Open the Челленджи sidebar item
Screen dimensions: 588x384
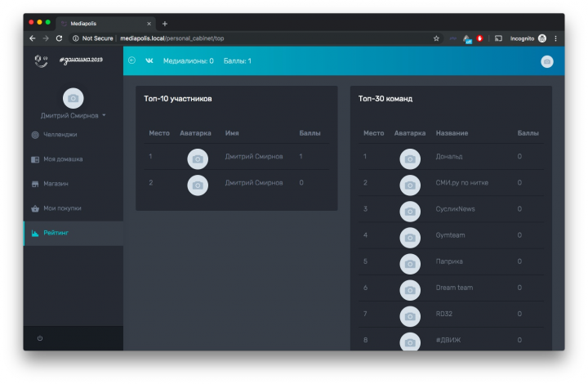click(x=73, y=135)
